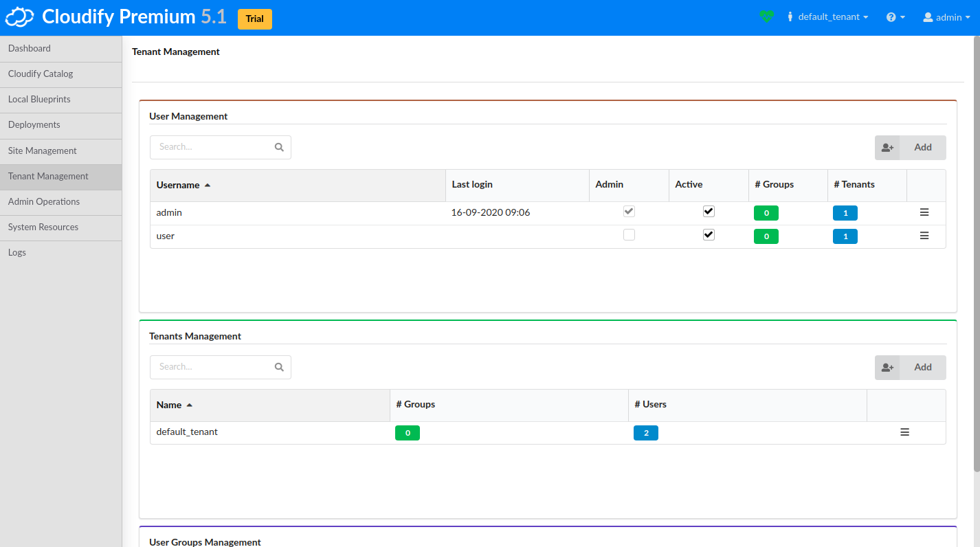Open the Logs page
Screen dimensions: 980x547
pos(61,253)
